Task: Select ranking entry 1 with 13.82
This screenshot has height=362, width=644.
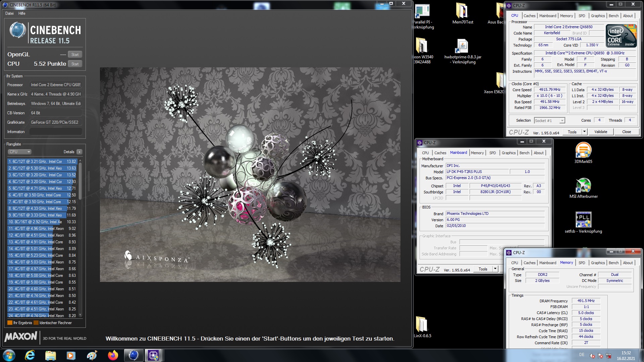Action: (x=43, y=162)
